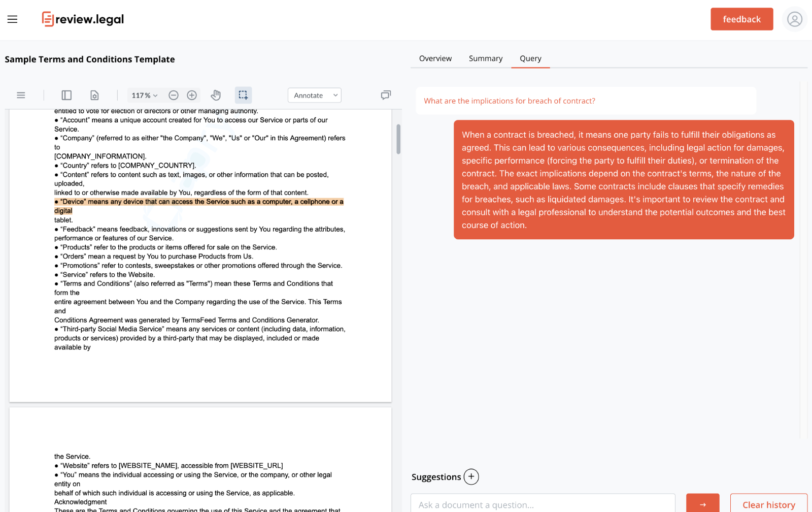812x512 pixels.
Task: Click the Suggestions label
Action: coord(436,477)
